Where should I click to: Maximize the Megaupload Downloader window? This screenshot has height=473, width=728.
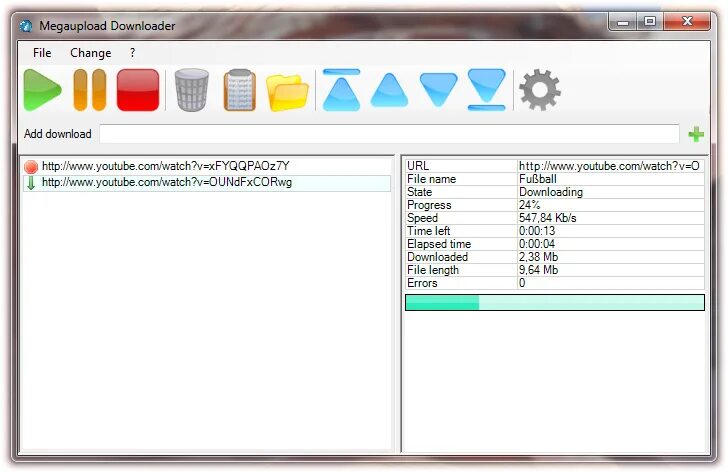tap(650, 22)
